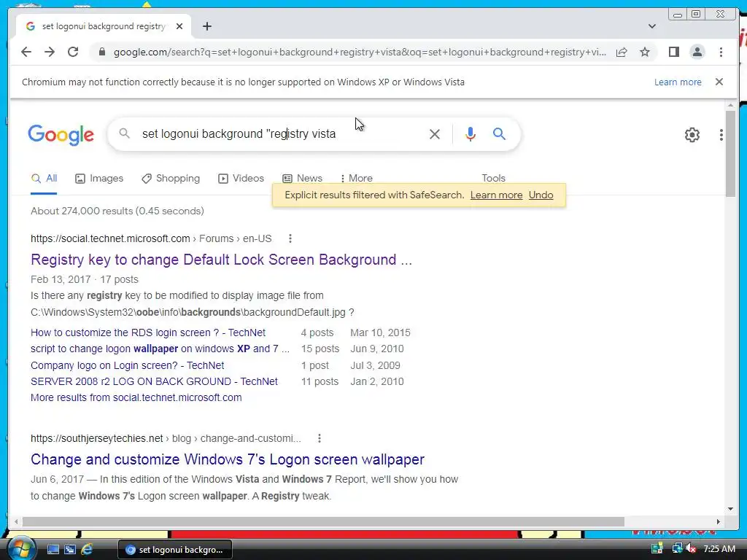Click Show Desktop in quick launch

(53, 550)
